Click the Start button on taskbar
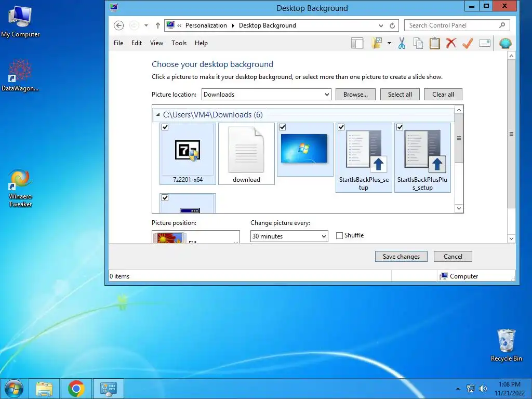The width and height of the screenshot is (532, 399). [14, 389]
